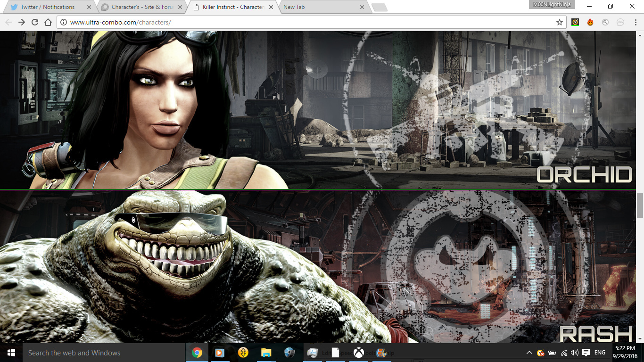Show hidden system tray icons
Screen dimensions: 644x362
pyautogui.click(x=530, y=353)
